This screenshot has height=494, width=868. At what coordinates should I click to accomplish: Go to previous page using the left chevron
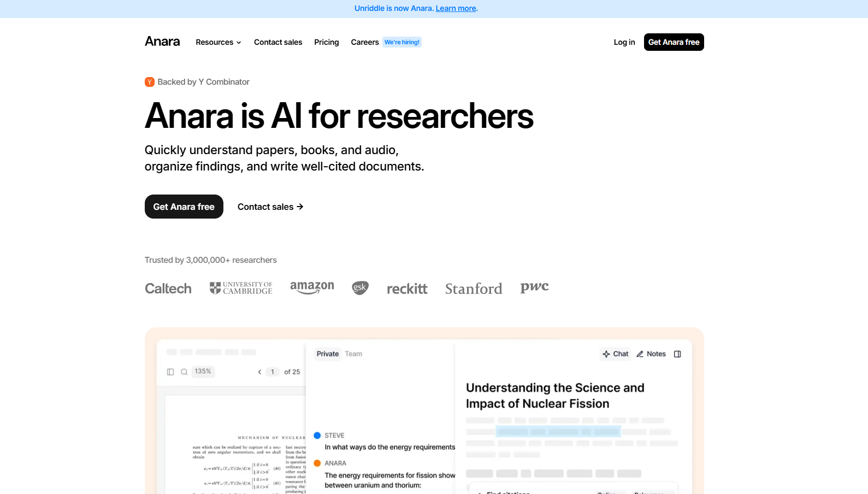(259, 372)
